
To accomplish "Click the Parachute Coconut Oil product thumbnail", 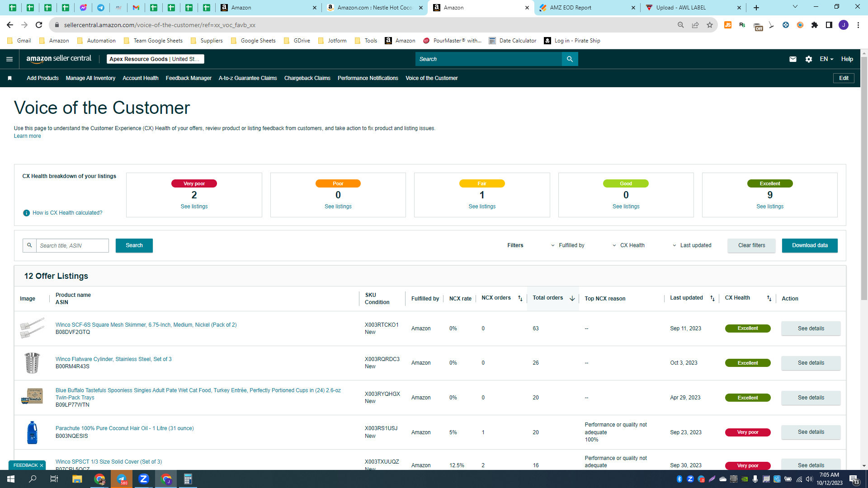I will 32,432.
